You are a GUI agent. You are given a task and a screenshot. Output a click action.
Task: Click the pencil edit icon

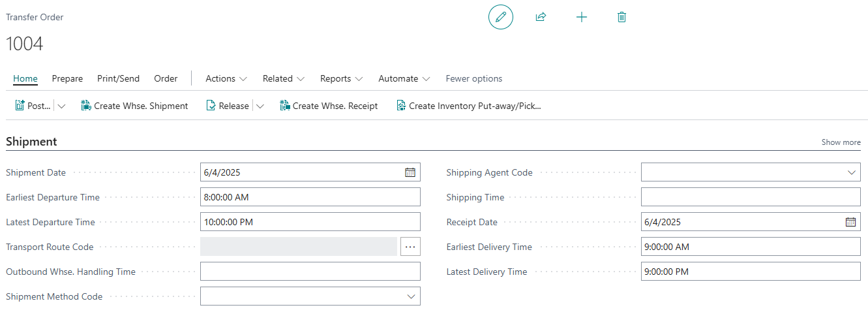coord(500,17)
